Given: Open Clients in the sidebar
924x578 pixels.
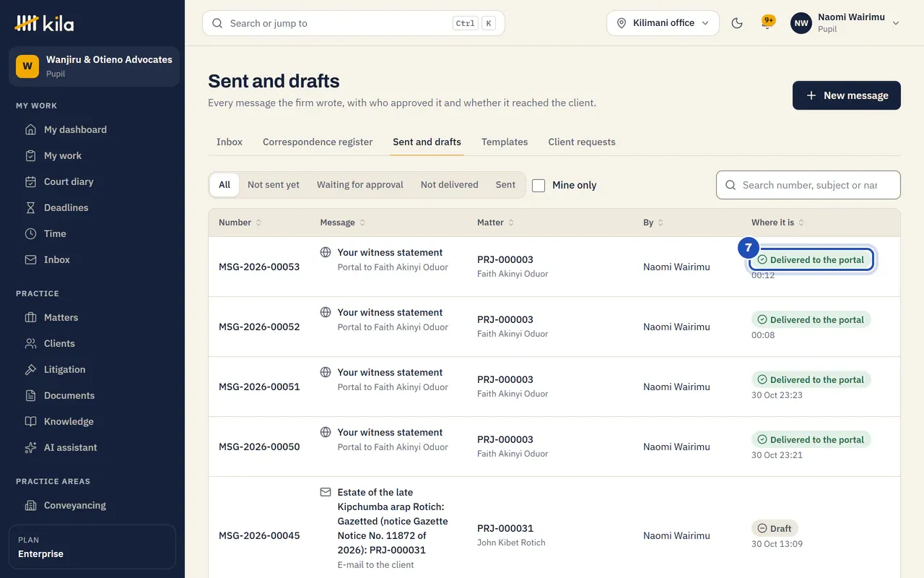Looking at the screenshot, I should coord(92,344).
